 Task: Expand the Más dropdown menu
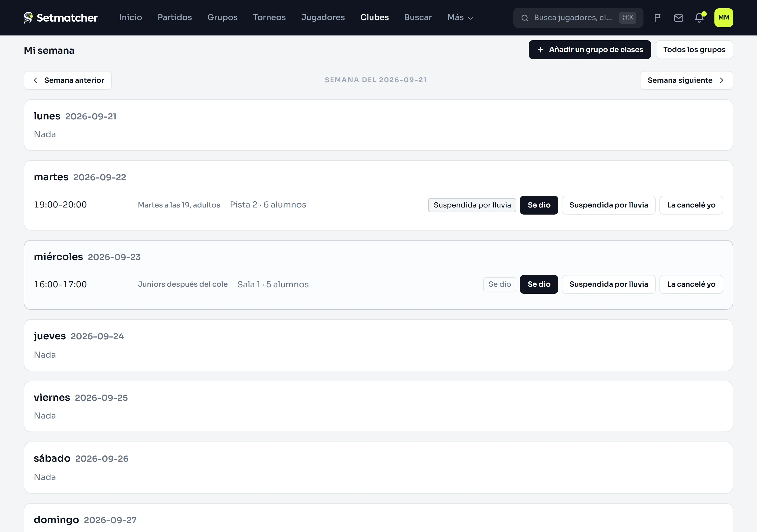(460, 17)
